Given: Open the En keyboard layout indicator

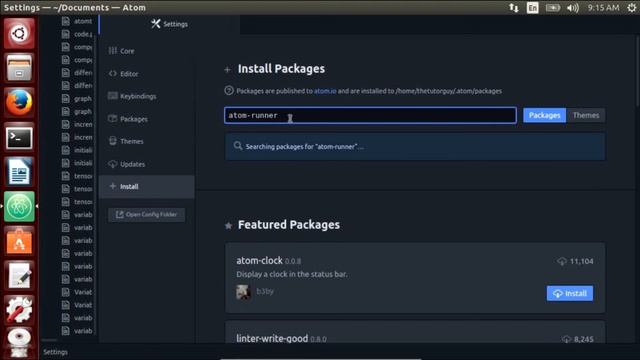Looking at the screenshot, I should point(533,8).
